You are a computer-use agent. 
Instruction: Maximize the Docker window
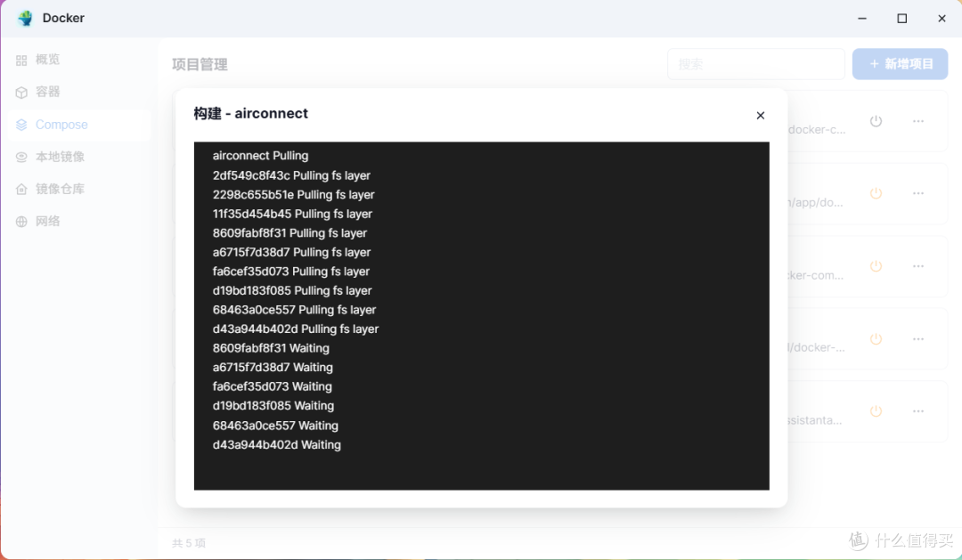click(901, 18)
